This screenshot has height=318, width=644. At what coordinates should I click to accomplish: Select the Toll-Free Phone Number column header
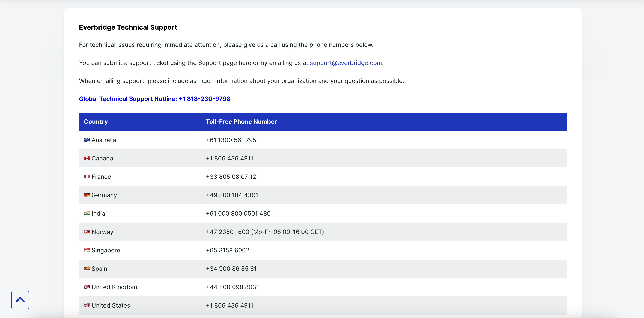tap(384, 122)
